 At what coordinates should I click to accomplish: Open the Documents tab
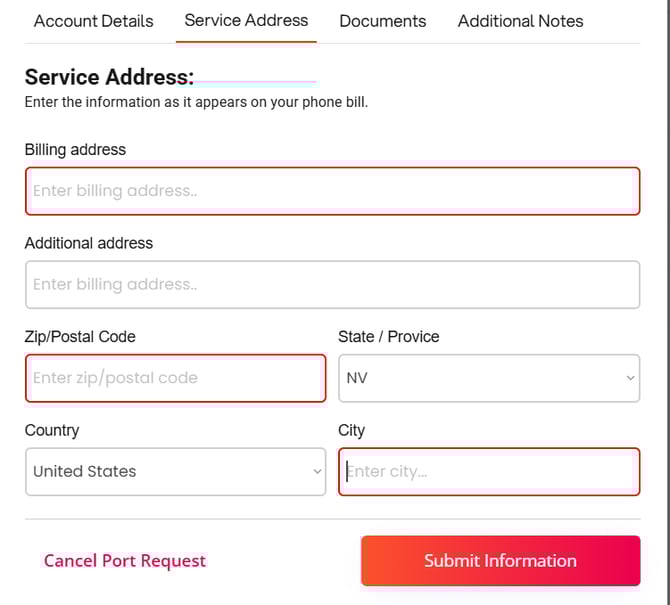click(382, 21)
